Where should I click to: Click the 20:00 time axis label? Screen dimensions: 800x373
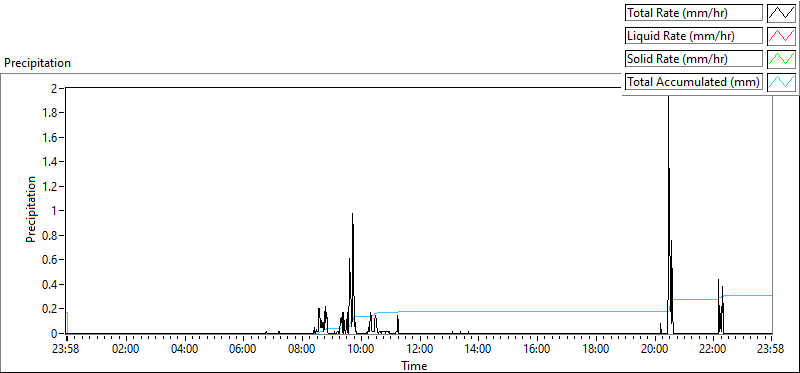(x=655, y=350)
